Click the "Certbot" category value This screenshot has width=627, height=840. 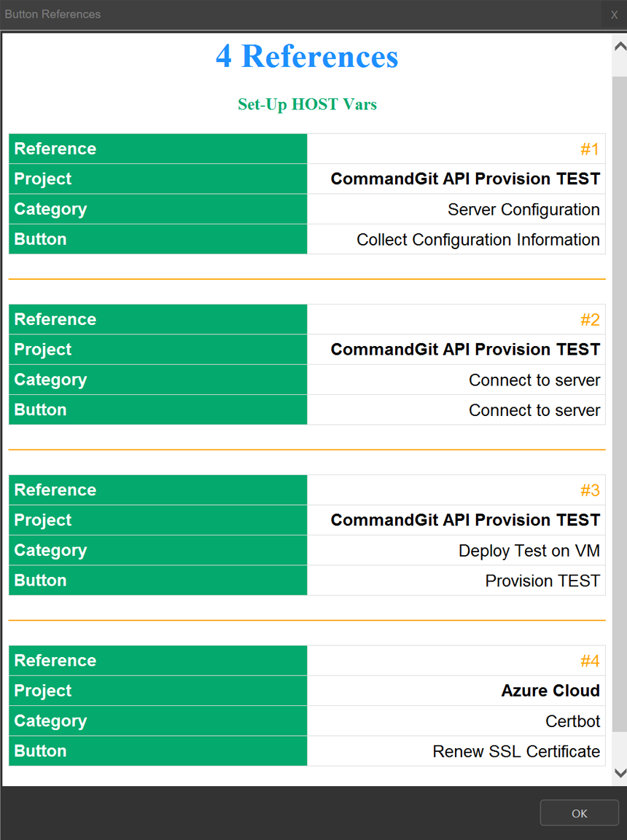coord(572,721)
